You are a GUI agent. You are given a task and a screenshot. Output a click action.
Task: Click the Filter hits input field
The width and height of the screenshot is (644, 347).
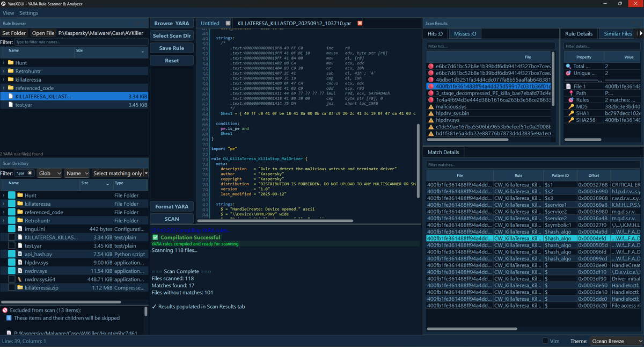(491, 46)
